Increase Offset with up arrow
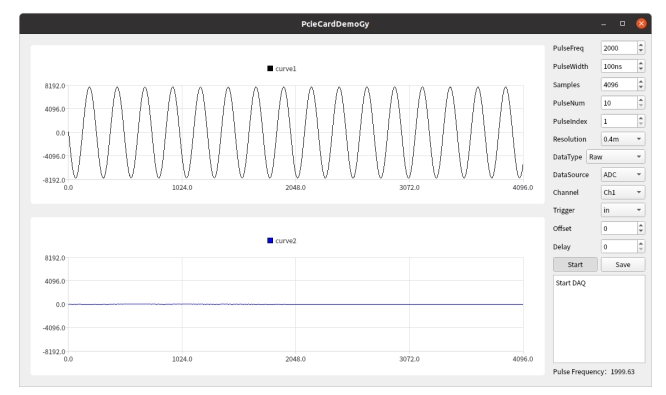666x395 pixels. [x=641, y=225]
